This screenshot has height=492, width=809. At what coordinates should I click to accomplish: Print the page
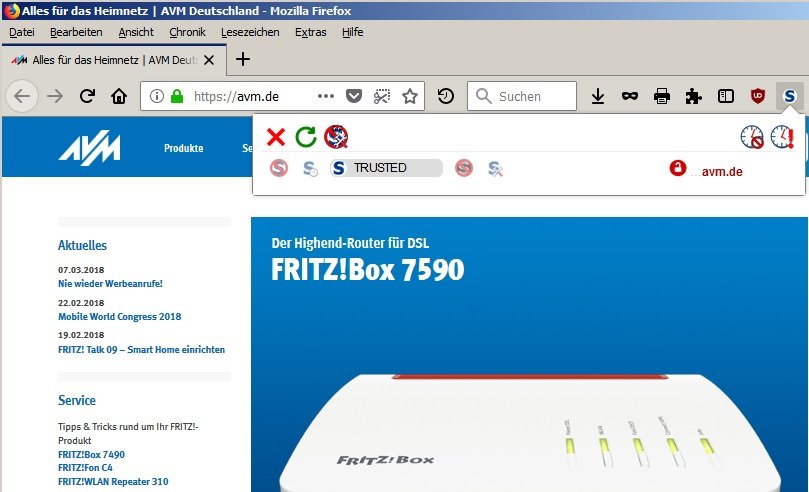(662, 96)
